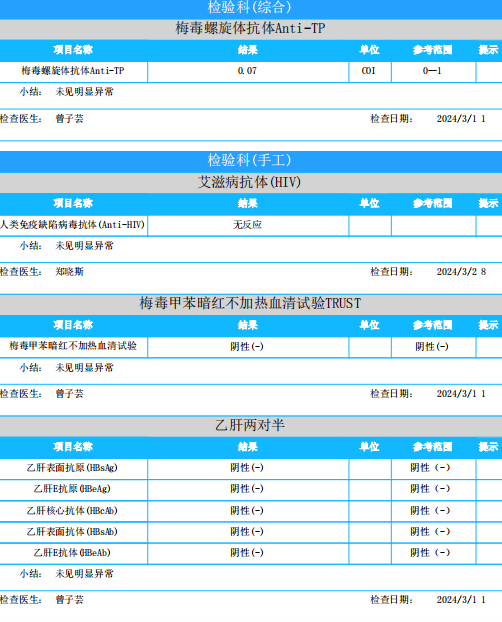
Task: Click the 检验科(手工) section header
Action: [x=251, y=161]
